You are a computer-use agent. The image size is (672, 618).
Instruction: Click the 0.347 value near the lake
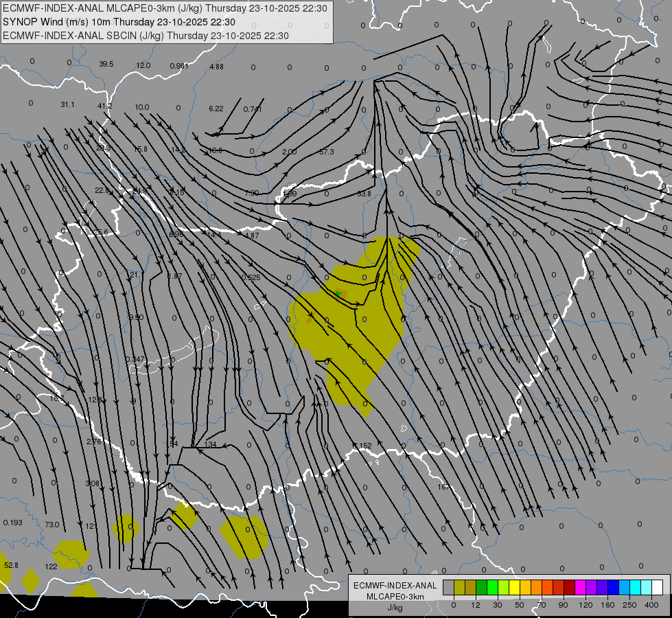click(135, 359)
